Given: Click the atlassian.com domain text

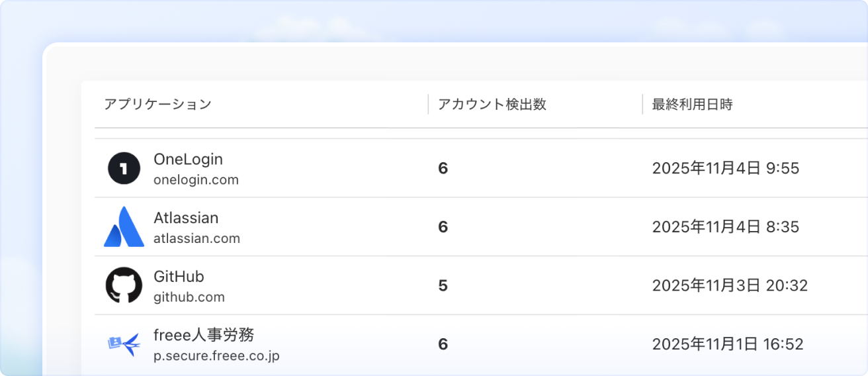Looking at the screenshot, I should tap(196, 238).
